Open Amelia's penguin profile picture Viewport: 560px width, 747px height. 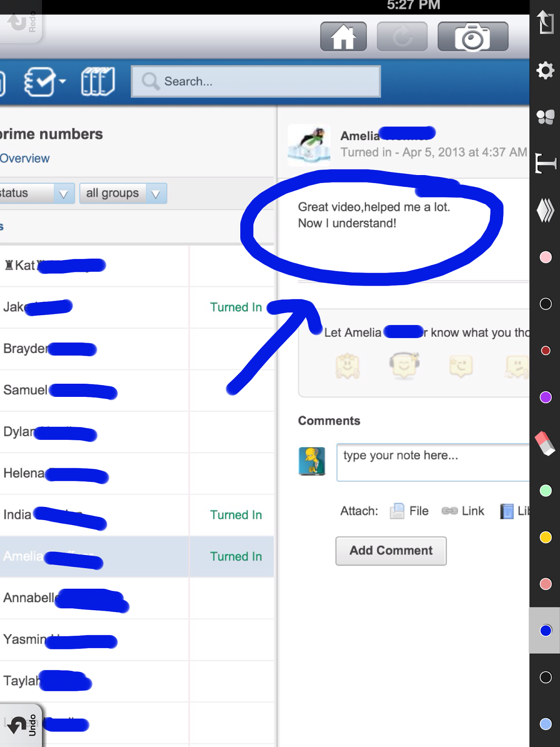pyautogui.click(x=309, y=145)
